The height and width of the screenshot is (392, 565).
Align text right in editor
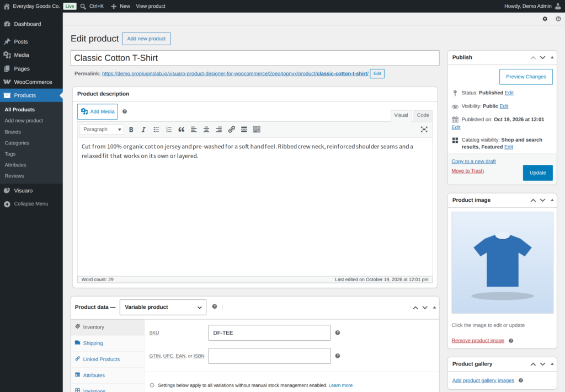[218, 130]
